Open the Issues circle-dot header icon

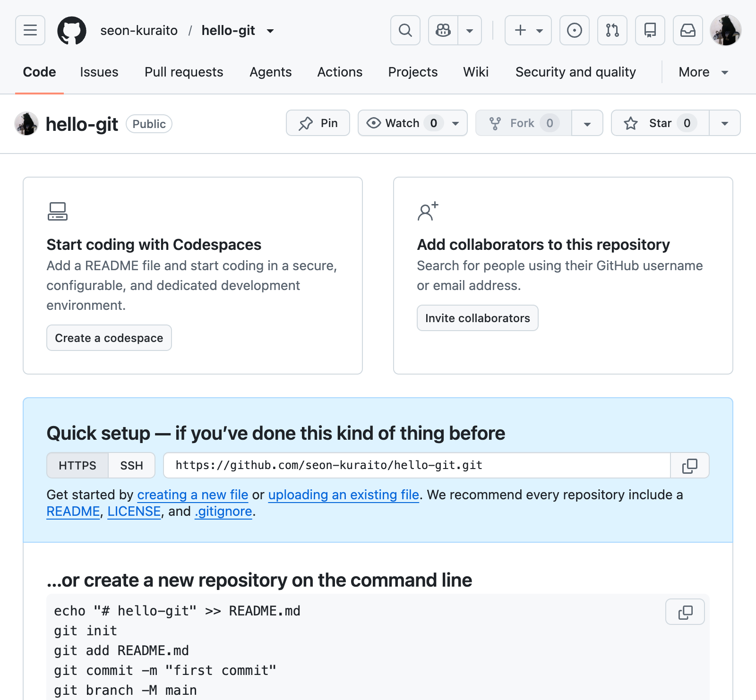point(575,30)
